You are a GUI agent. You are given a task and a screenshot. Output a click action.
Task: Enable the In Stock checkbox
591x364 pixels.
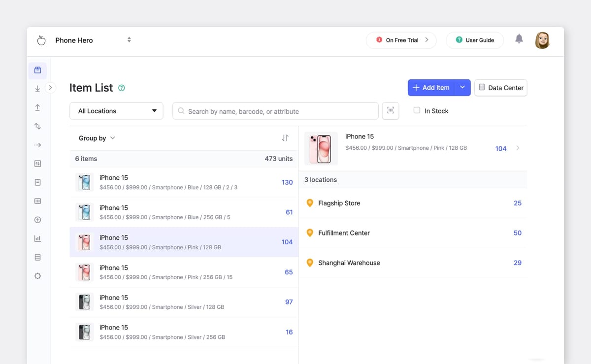pyautogui.click(x=417, y=110)
